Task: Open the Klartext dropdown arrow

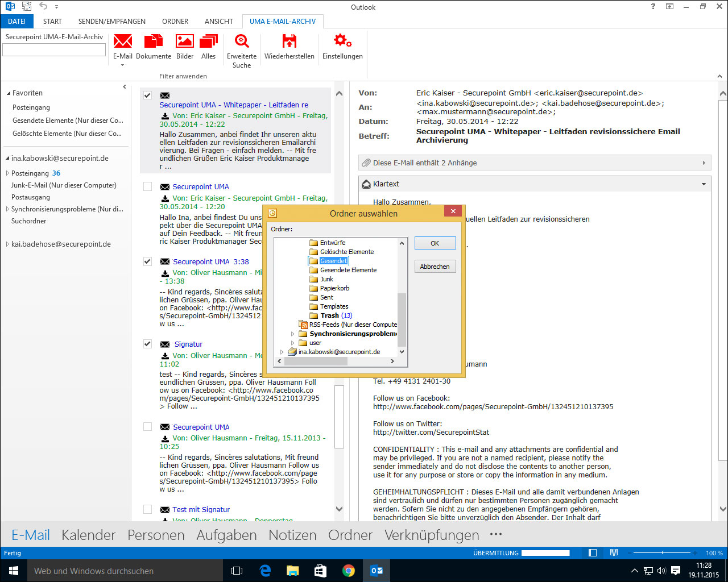Action: (x=704, y=184)
